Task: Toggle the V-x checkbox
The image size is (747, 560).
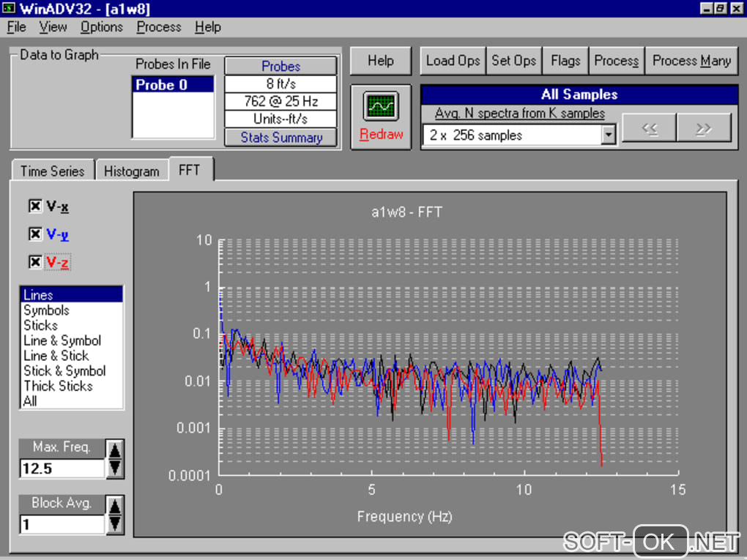Action: tap(34, 206)
